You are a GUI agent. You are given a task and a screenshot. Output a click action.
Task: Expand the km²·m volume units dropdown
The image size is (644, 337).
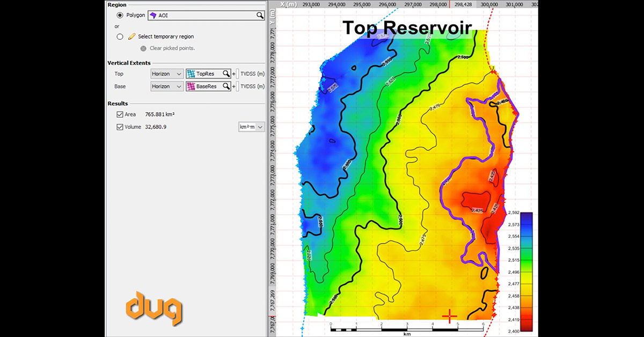tap(252, 127)
